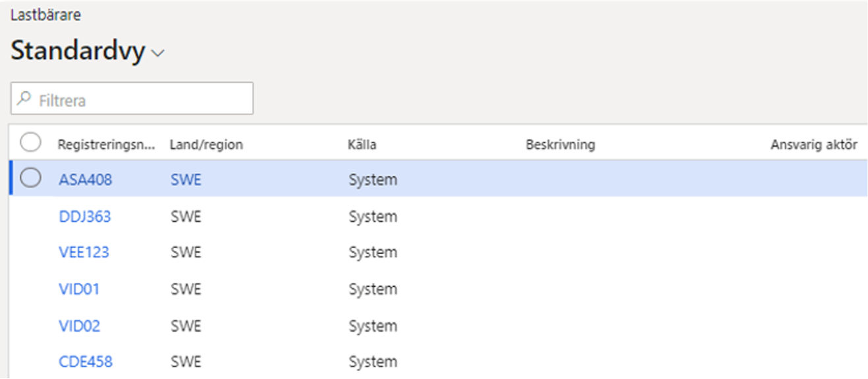Open the ASA408 registration link
This screenshot has height=379, width=868.
[85, 179]
